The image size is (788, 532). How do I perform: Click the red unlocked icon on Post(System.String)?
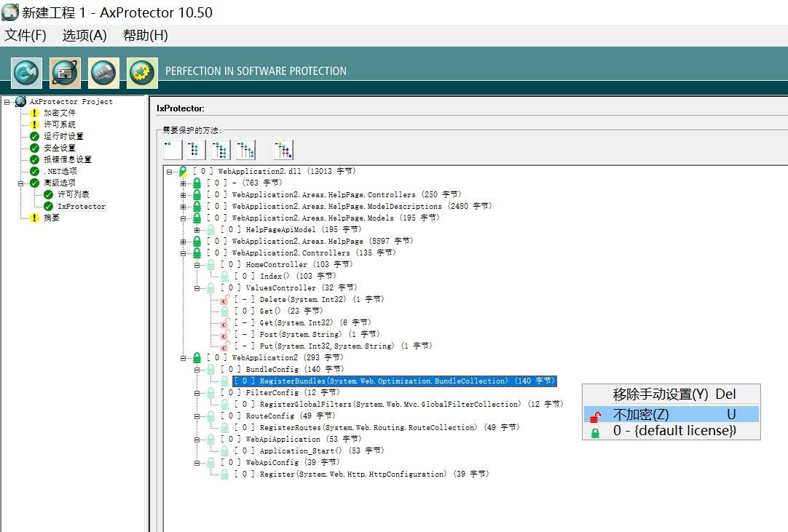click(x=224, y=334)
